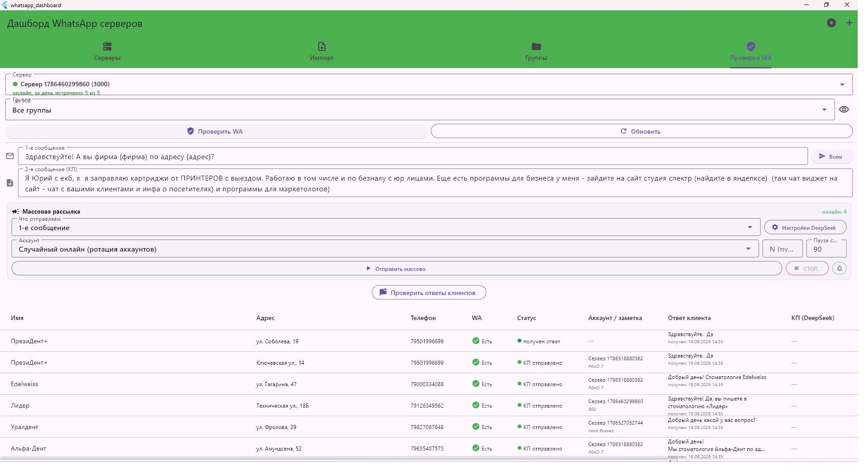This screenshot has width=868, height=476.
Task: Click Проверить ответы клиентов button
Action: 429,292
